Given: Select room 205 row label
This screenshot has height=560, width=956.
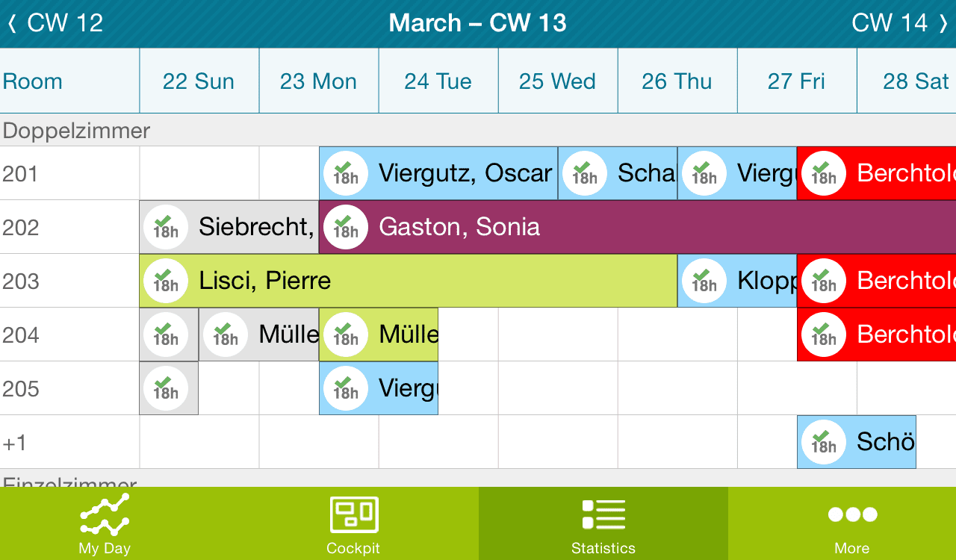Looking at the screenshot, I should (x=21, y=389).
